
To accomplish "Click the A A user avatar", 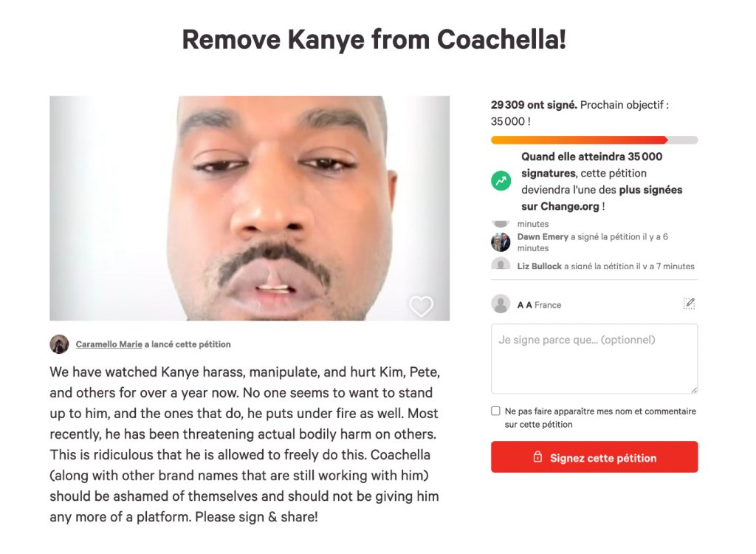I will click(x=501, y=304).
